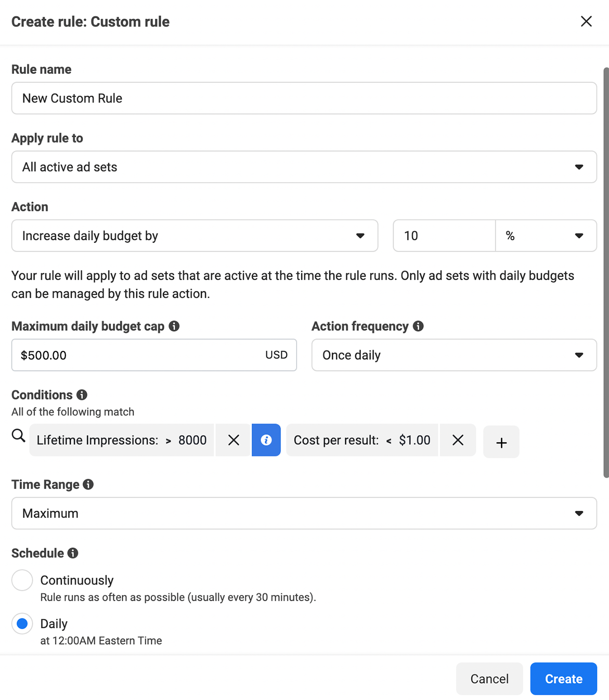Image resolution: width=609 pixels, height=700 pixels.
Task: Open the percent unit dropdown
Action: [x=546, y=236]
